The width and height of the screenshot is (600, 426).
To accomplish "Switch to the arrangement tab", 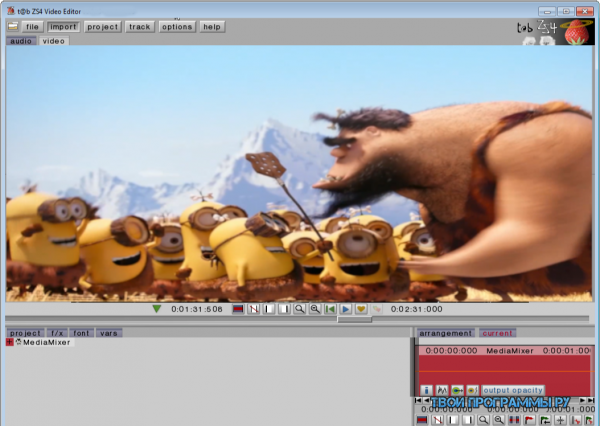I will point(446,333).
